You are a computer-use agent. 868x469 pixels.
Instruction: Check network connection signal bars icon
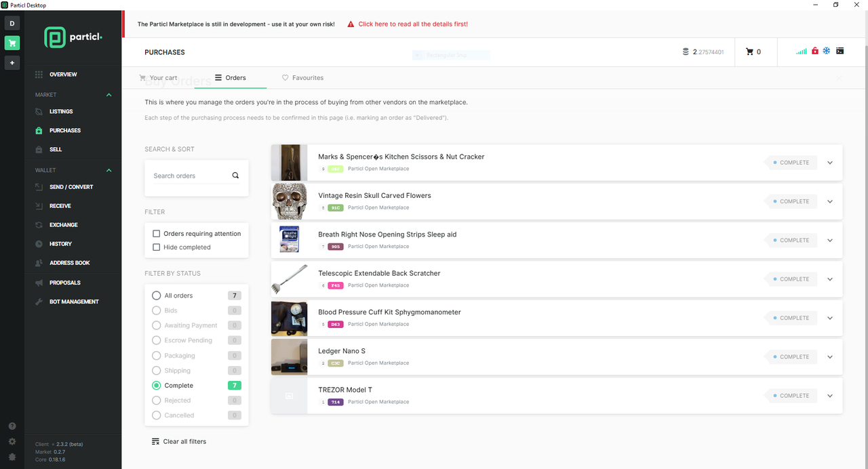point(802,51)
